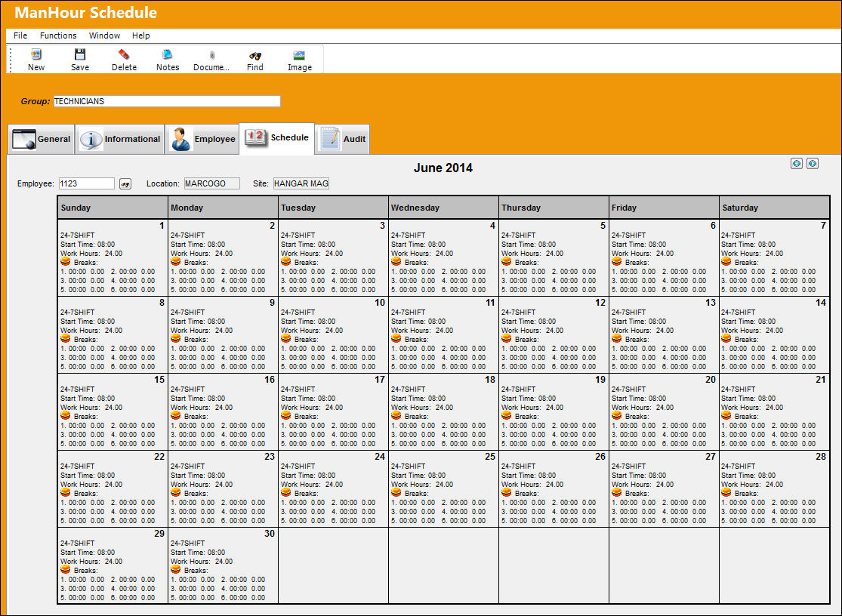Click the breaks burger icon on June 7
This screenshot has height=616, width=842.
[x=726, y=262]
